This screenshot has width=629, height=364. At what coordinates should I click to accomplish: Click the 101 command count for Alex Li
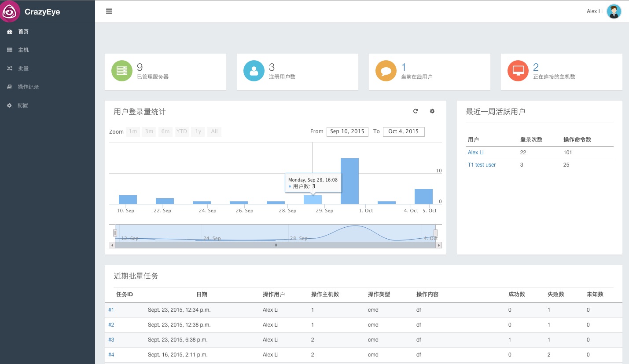click(x=567, y=153)
